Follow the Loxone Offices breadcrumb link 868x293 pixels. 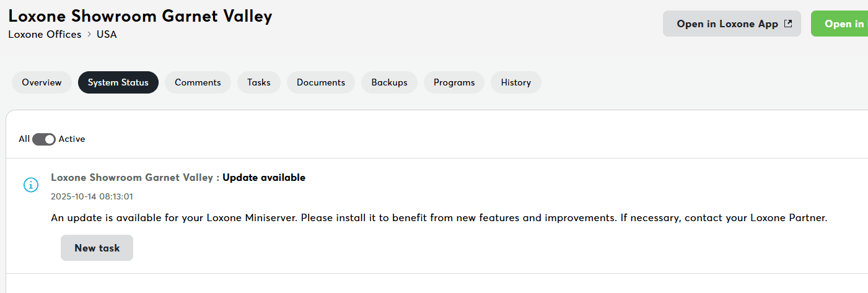coord(45,34)
